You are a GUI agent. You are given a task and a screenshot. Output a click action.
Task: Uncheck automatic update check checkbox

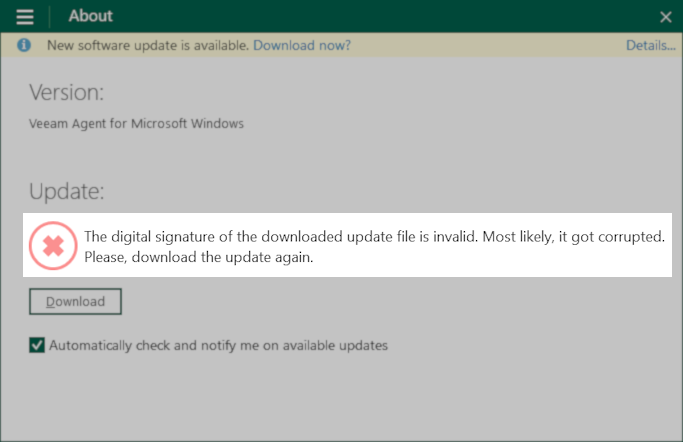click(x=37, y=345)
